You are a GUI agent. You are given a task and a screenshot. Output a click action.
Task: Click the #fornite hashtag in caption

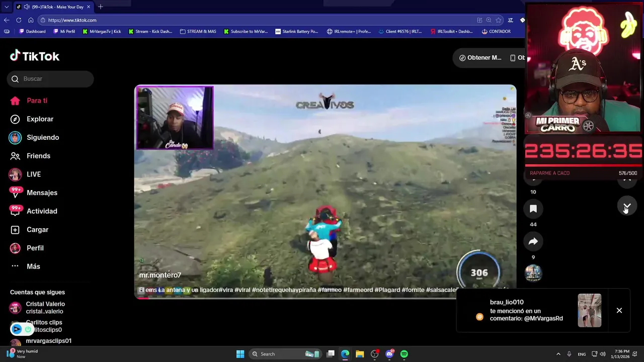pos(413,290)
